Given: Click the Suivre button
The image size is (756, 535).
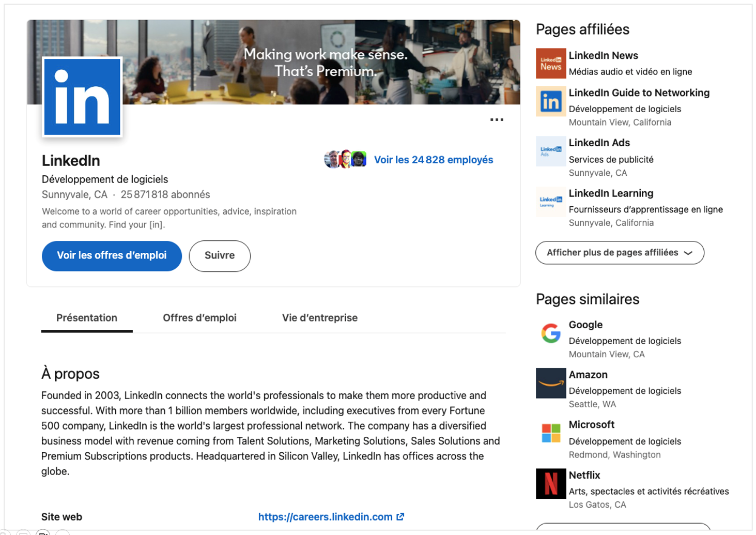Looking at the screenshot, I should pyautogui.click(x=220, y=256).
